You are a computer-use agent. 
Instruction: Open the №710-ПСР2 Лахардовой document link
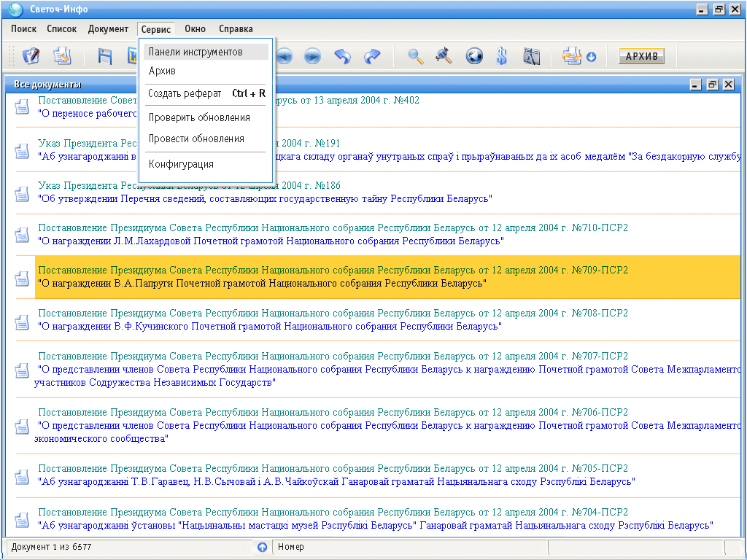pos(270,241)
